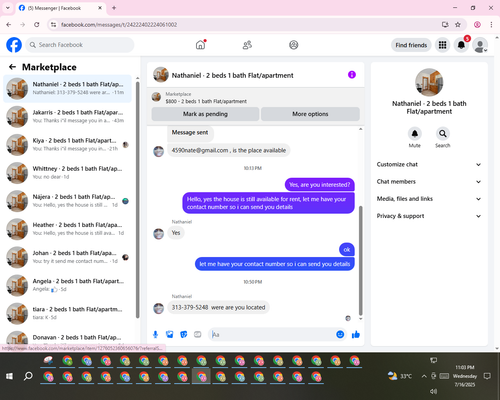This screenshot has width=500, height=400.
Task: Click the address bar URL
Action: (x=119, y=25)
